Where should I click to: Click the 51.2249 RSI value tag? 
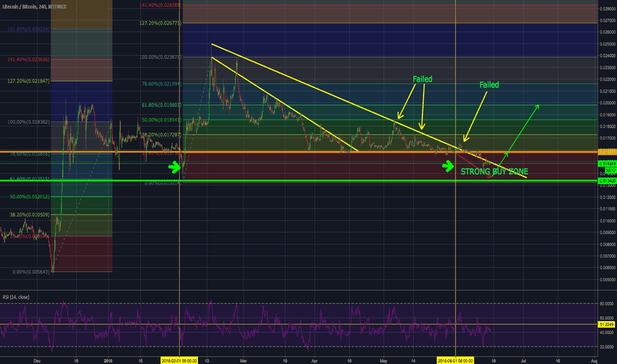(x=606, y=325)
